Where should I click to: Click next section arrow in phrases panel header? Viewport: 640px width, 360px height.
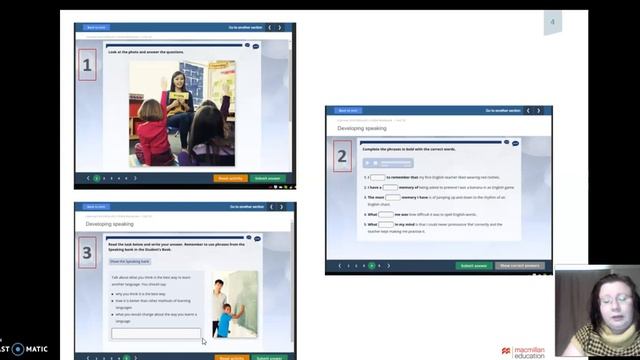[x=539, y=111]
